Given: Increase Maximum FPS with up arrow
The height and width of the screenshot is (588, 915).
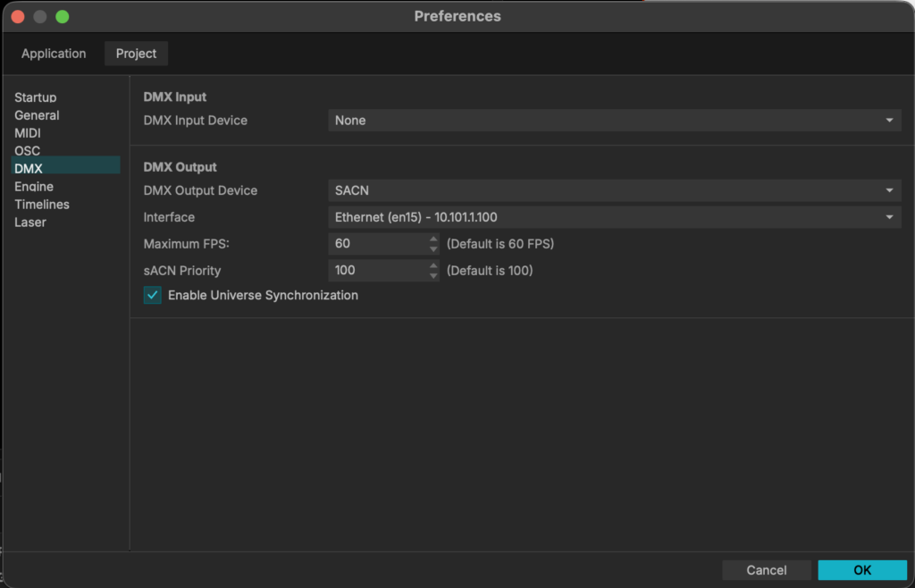Looking at the screenshot, I should click(x=434, y=239).
